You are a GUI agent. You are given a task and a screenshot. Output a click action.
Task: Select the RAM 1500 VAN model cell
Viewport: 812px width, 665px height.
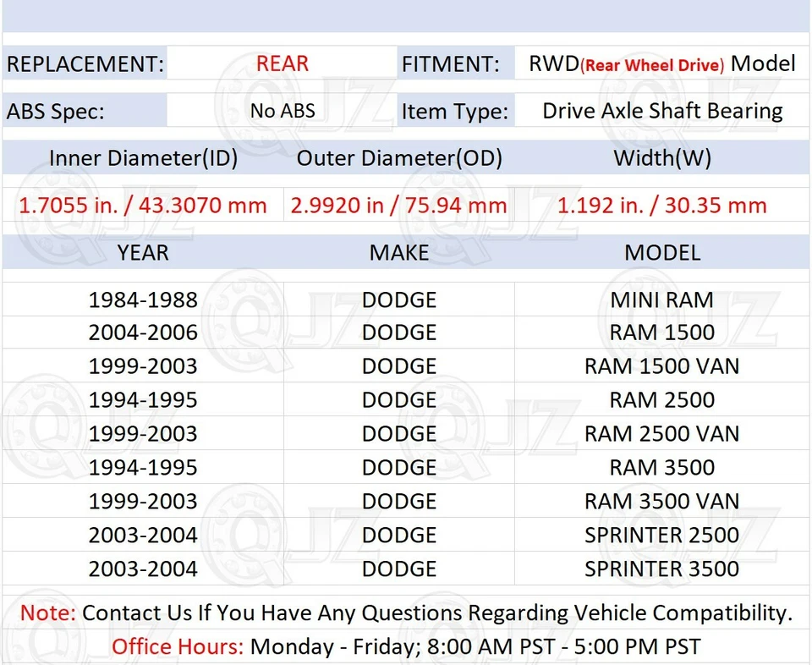[661, 366]
